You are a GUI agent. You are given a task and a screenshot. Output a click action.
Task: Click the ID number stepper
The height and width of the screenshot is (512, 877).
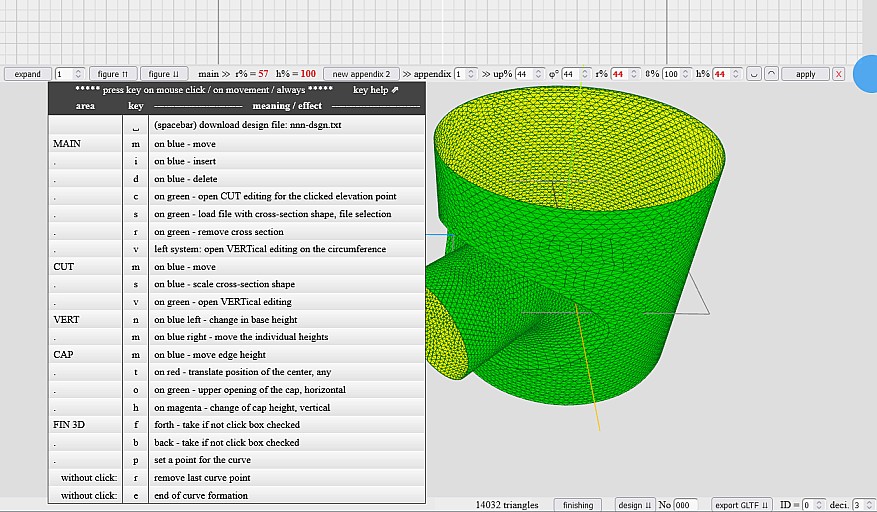(812, 505)
